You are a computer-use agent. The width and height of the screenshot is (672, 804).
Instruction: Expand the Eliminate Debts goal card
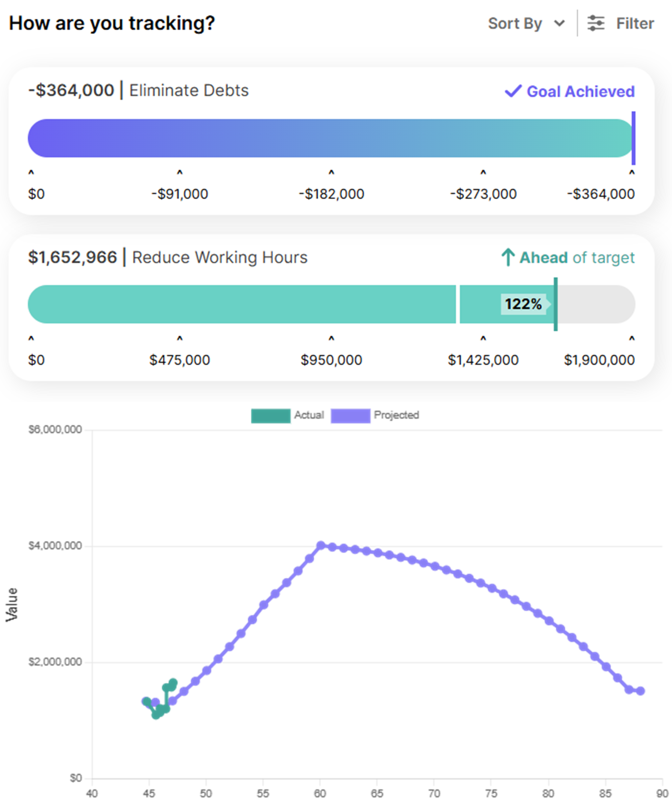pos(331,141)
